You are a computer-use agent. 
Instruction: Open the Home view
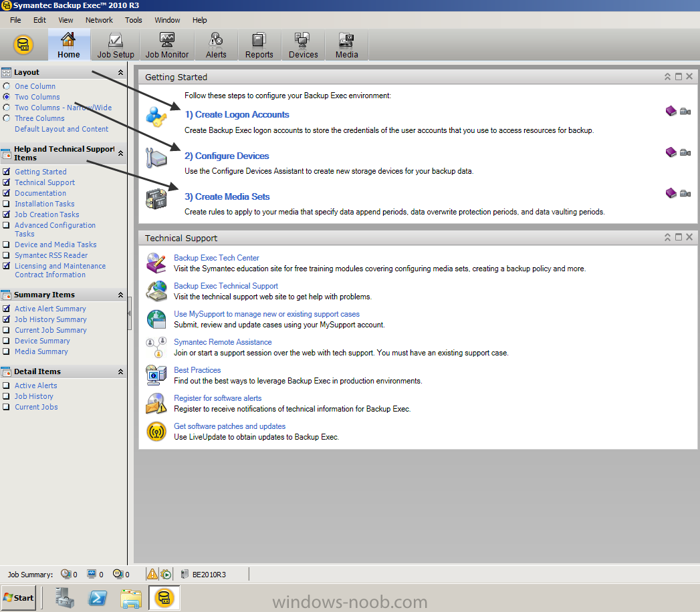(68, 45)
